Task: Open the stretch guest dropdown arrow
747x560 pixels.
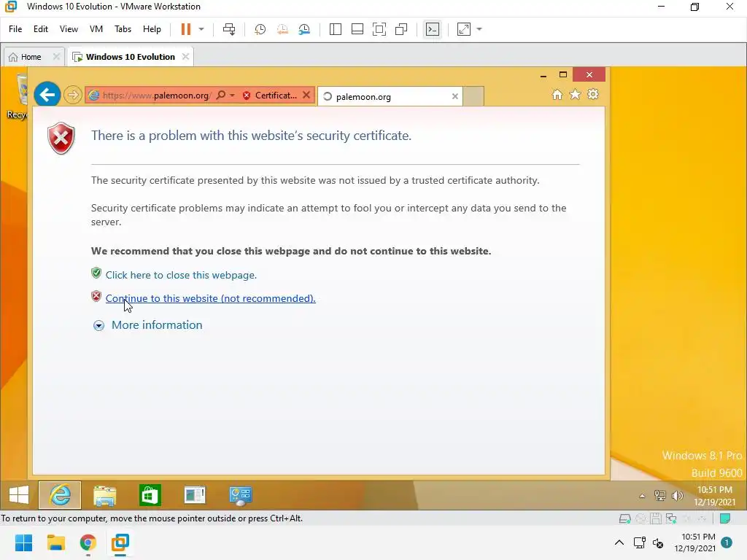Action: pos(479,29)
